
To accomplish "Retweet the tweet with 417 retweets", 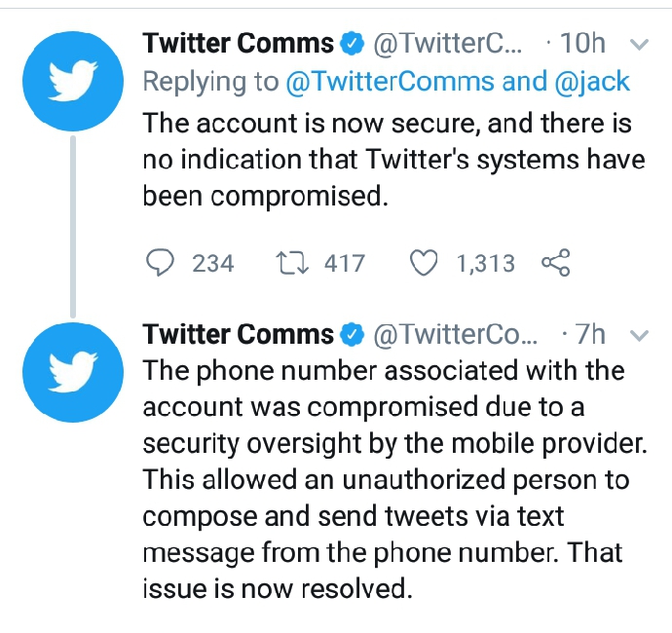I will pos(292,263).
